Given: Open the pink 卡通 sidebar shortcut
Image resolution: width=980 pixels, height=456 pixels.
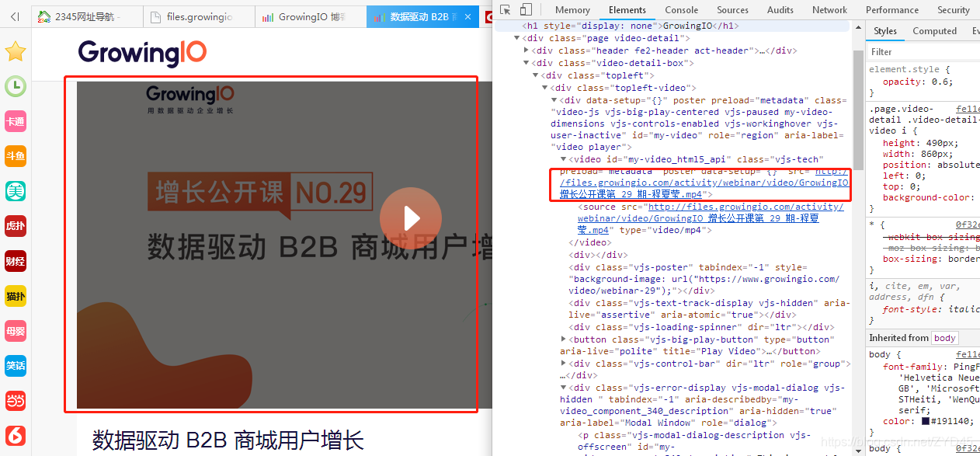Looking at the screenshot, I should point(16,121).
